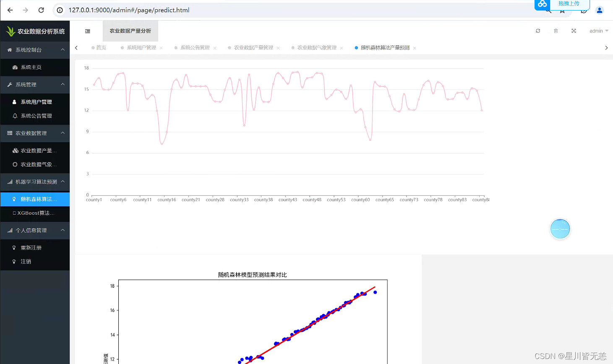Click the floating blue circle button
Image resolution: width=613 pixels, height=364 pixels.
(x=560, y=229)
